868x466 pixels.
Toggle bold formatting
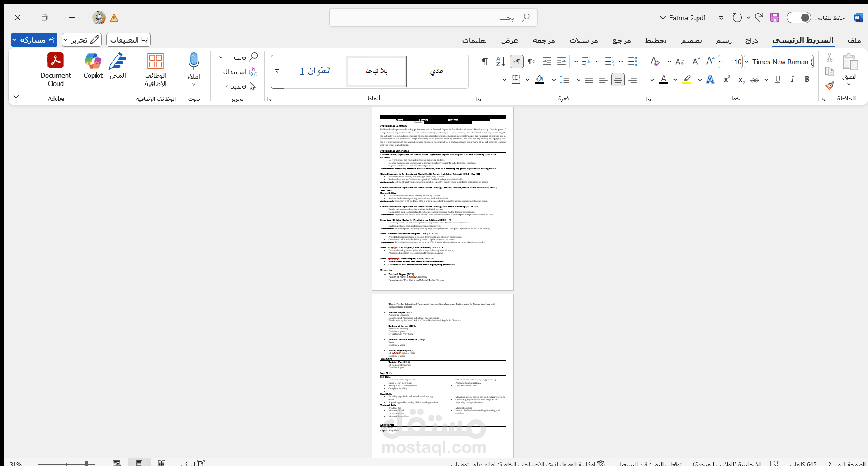pos(807,80)
